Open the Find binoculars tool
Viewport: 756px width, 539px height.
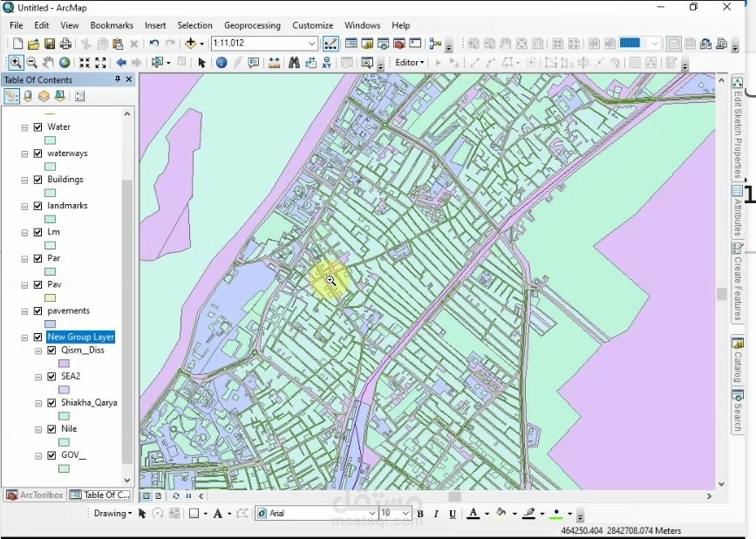point(294,63)
